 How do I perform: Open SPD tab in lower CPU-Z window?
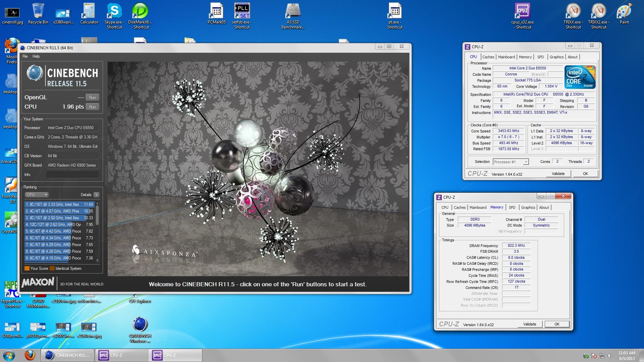512,207
